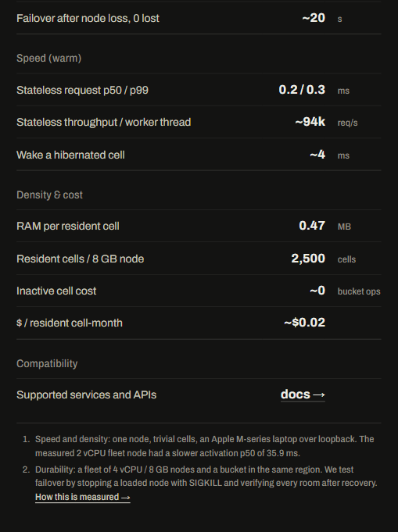The width and height of the screenshot is (398, 532).
Task: Click the 'bucket ops' unit text
Action: coord(359,291)
